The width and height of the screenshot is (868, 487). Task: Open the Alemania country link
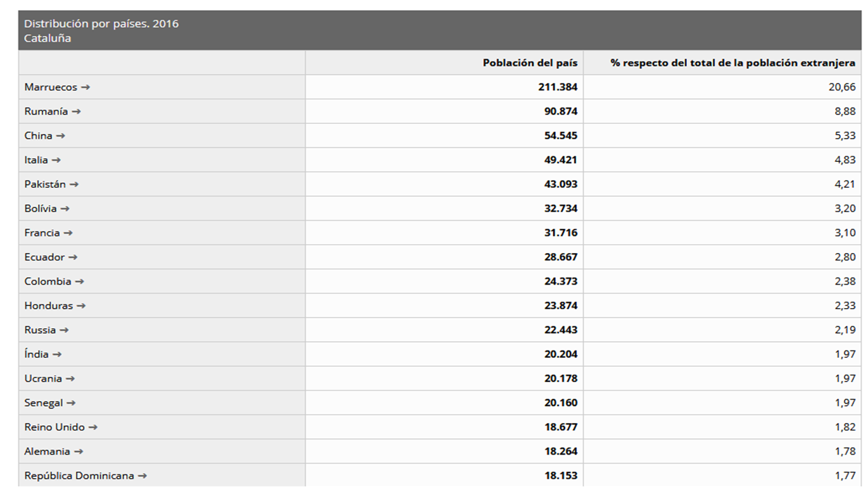pos(53,452)
